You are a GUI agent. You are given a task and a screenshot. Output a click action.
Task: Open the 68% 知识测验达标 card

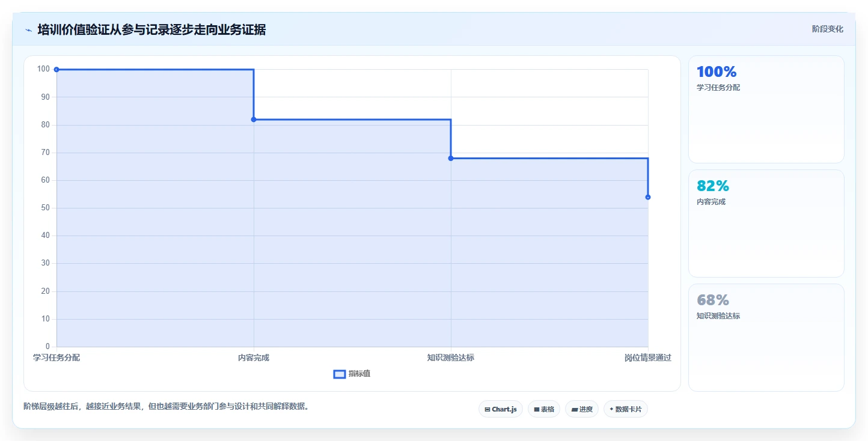click(x=766, y=338)
